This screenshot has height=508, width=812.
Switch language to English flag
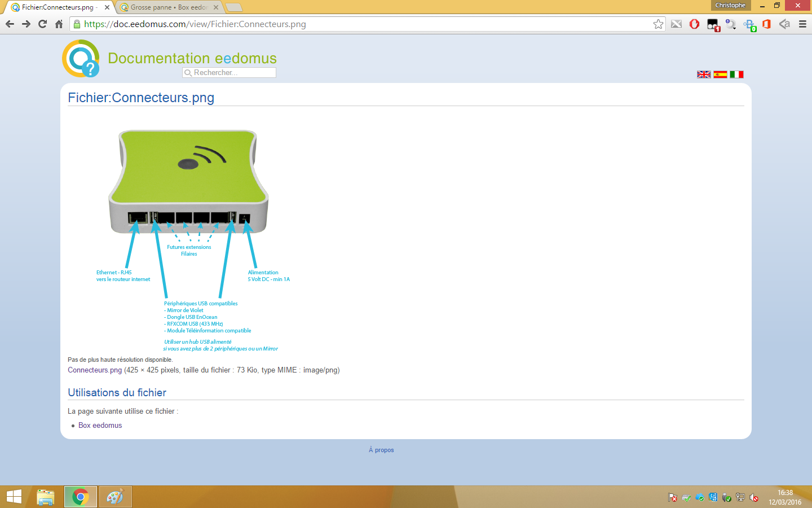click(x=704, y=75)
